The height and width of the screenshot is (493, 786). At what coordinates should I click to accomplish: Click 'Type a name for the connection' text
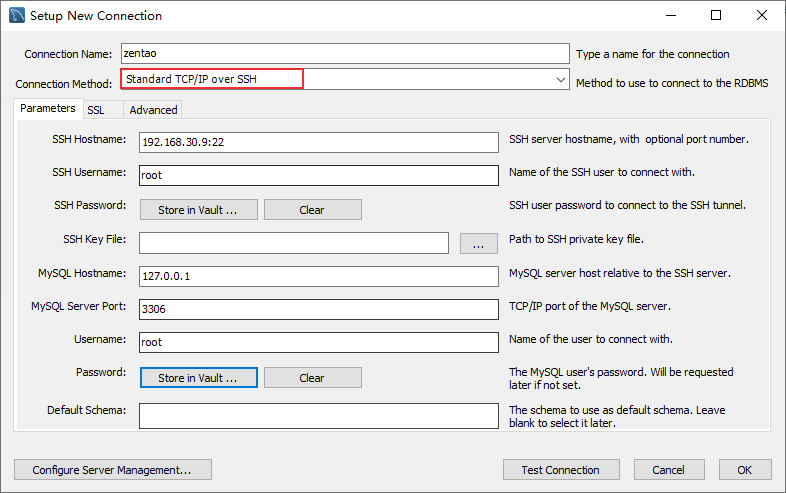[653, 54]
